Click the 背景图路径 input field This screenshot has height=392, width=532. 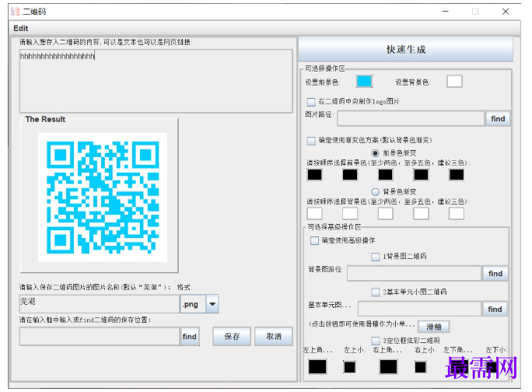(x=414, y=273)
